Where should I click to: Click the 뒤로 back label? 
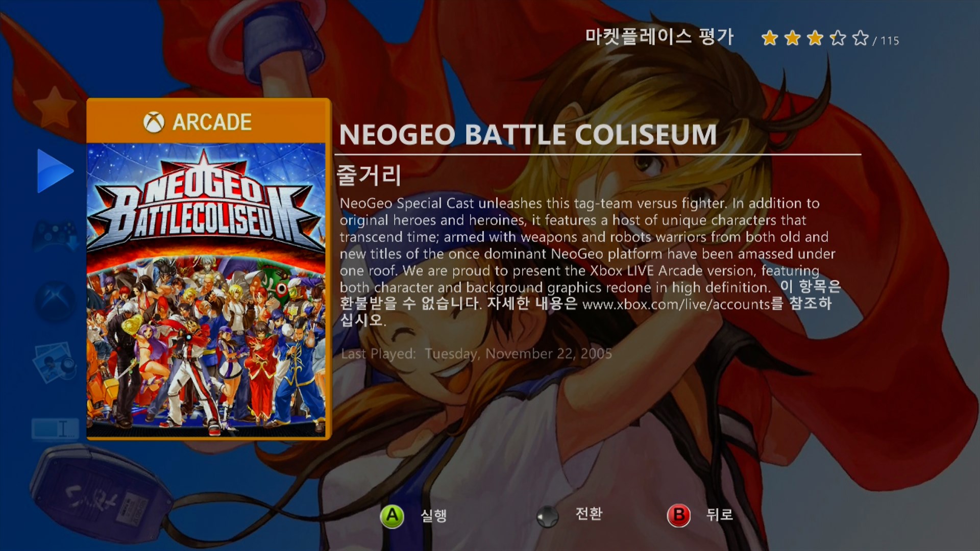click(720, 514)
